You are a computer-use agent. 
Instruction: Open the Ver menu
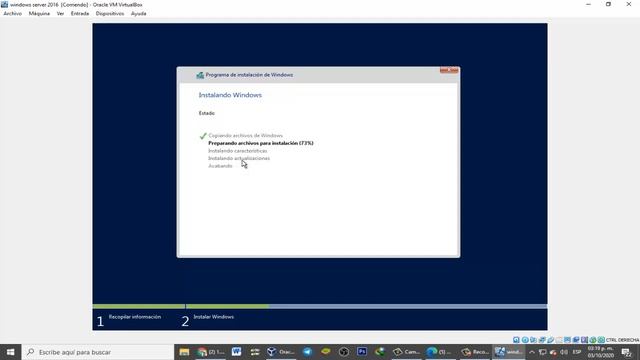(60, 13)
